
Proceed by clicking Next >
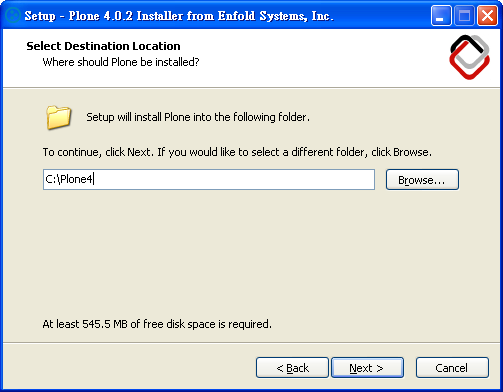pos(367,368)
